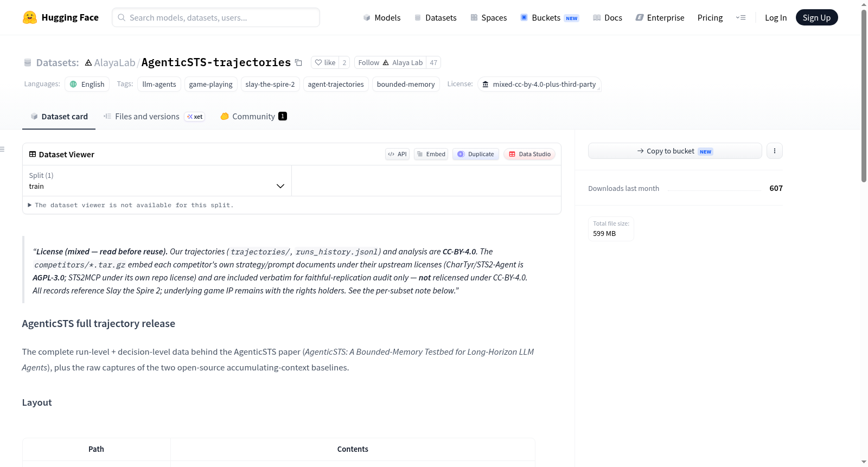Image resolution: width=868 pixels, height=467 pixels.
Task: Click the Path table column header
Action: (x=96, y=449)
